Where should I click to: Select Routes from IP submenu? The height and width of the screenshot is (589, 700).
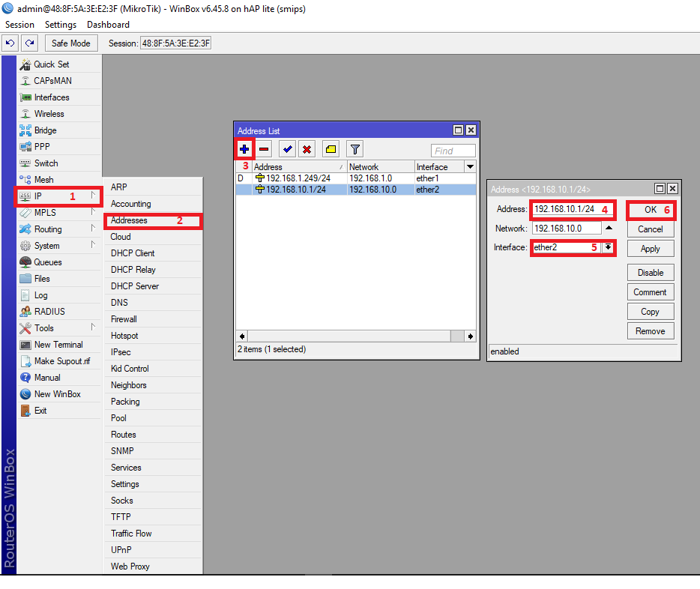(153, 435)
